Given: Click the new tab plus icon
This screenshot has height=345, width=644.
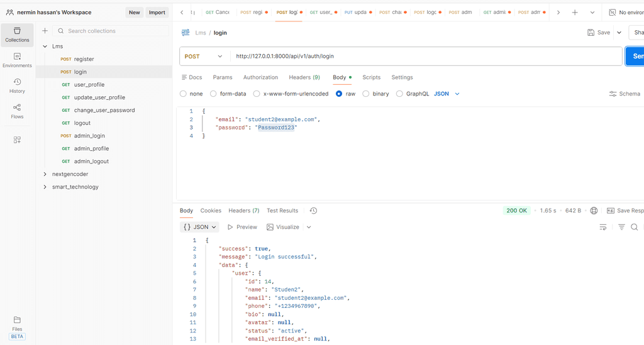Looking at the screenshot, I should [x=575, y=12].
